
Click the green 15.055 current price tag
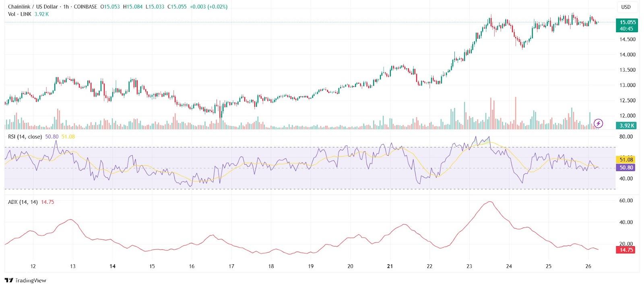pos(627,25)
